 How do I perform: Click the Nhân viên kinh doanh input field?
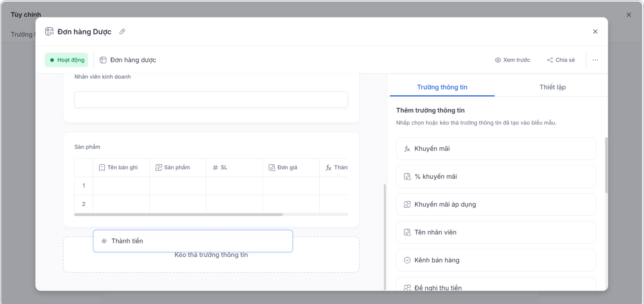tap(211, 100)
